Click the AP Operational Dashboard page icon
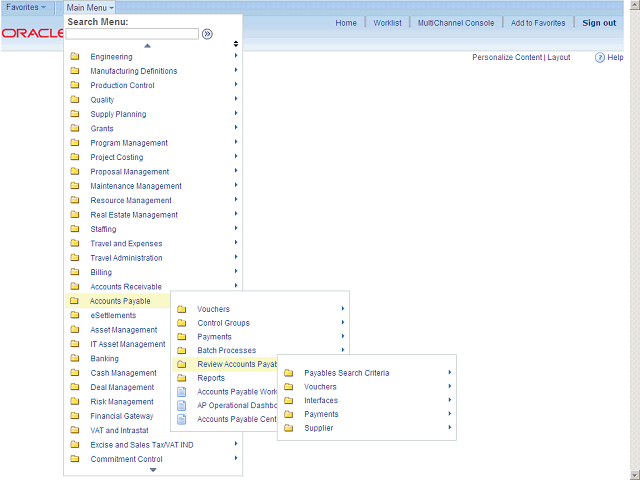The height and width of the screenshot is (480, 640). coord(181,406)
